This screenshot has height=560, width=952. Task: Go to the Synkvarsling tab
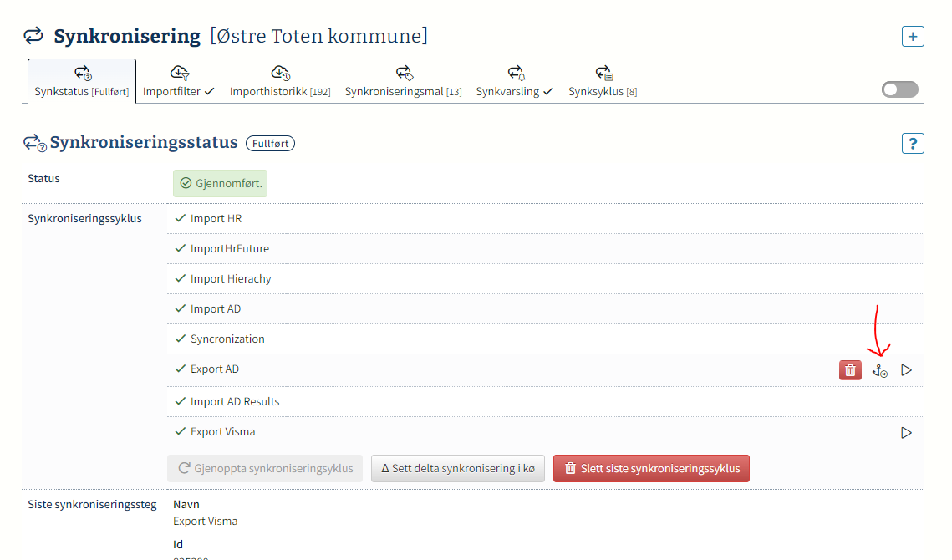click(x=515, y=82)
